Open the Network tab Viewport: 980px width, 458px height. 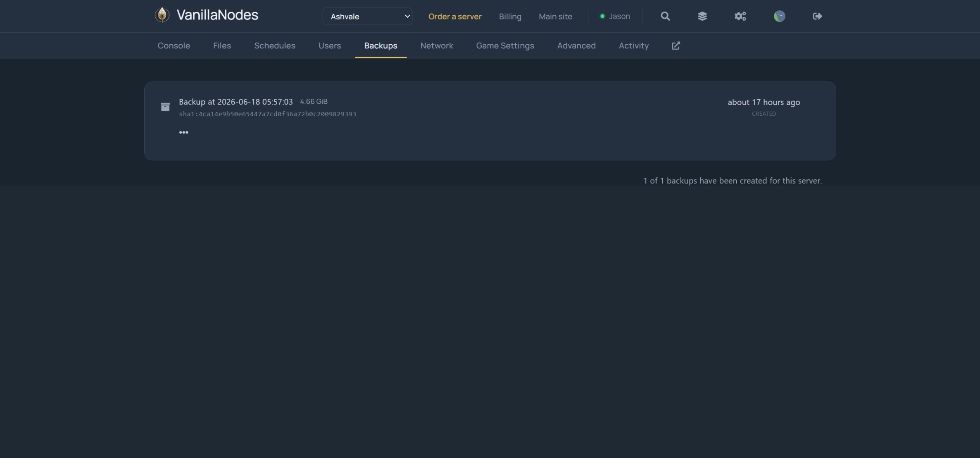tap(437, 45)
